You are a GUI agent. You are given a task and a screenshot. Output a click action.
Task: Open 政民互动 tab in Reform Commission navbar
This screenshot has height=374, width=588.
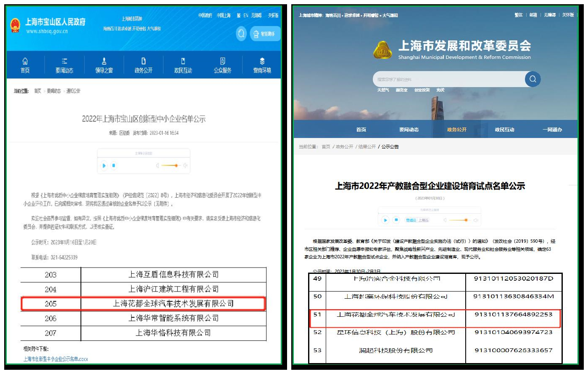[x=504, y=130]
